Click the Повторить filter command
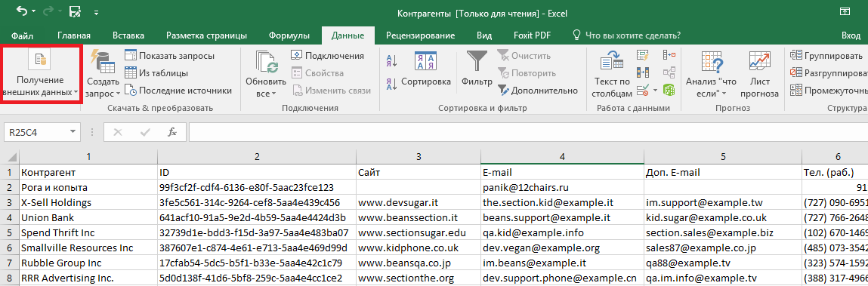868x286 pixels. 527,72
